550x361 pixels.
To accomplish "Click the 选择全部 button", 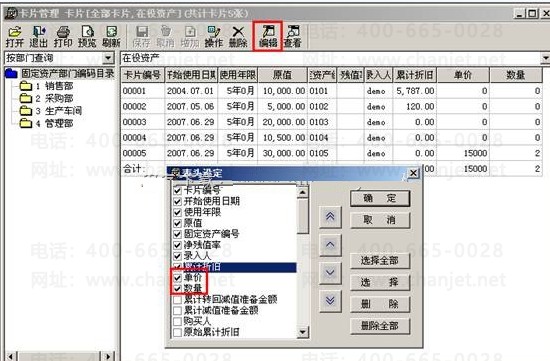I will (x=380, y=261).
